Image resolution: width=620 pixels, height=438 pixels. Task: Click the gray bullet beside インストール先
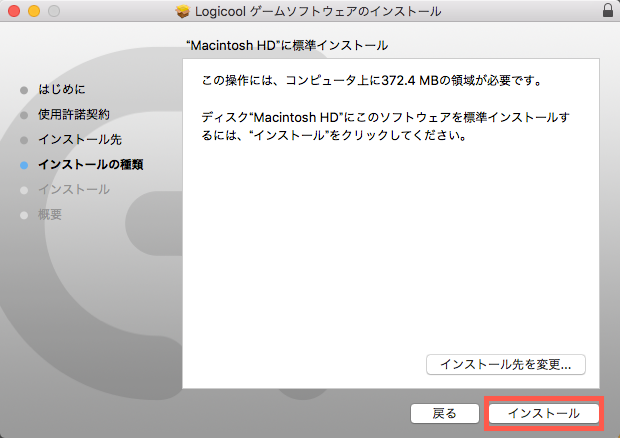[x=24, y=140]
